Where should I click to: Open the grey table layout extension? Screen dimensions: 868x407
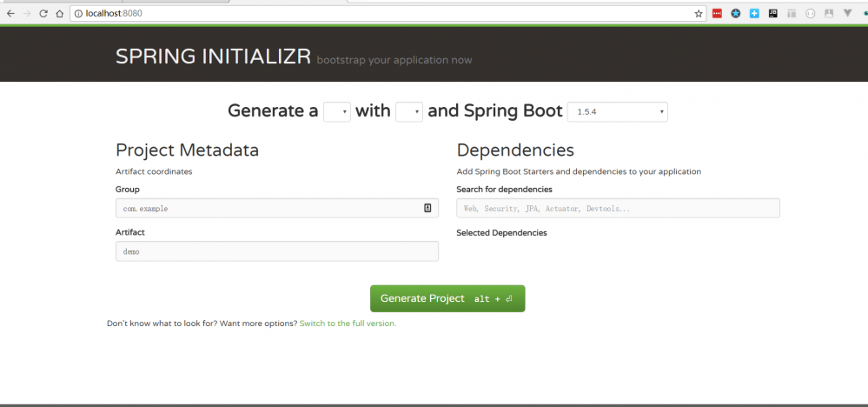(792, 14)
